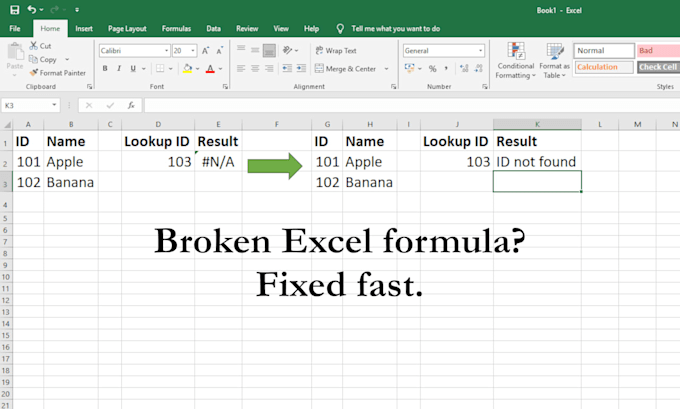680x409 pixels.
Task: Open Format as Table menu
Action: pyautogui.click(x=554, y=61)
